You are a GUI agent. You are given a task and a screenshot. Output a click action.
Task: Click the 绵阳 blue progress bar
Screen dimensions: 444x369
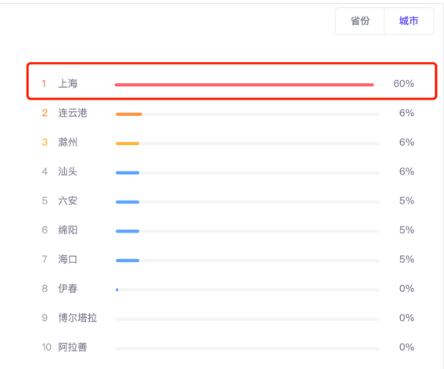pos(127,231)
